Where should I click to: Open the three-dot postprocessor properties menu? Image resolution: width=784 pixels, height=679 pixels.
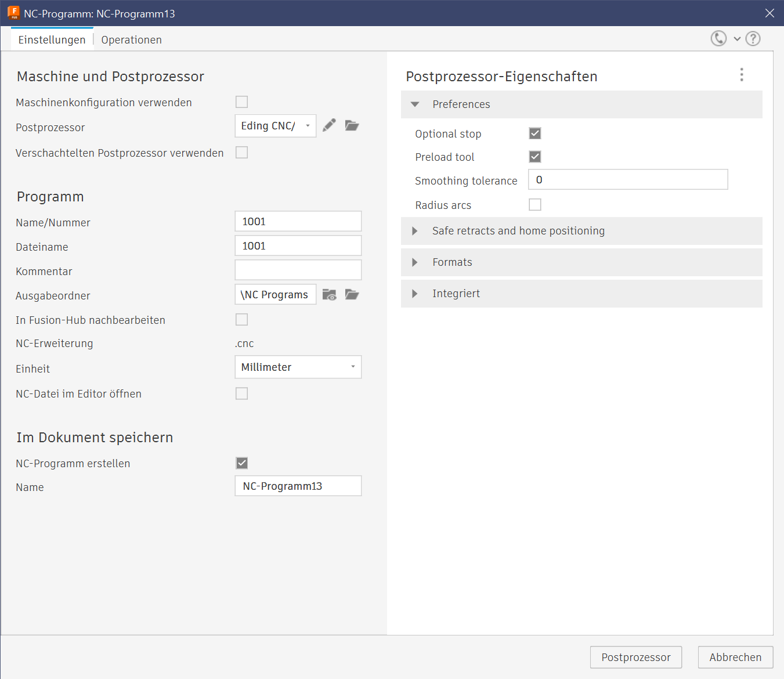(x=742, y=74)
